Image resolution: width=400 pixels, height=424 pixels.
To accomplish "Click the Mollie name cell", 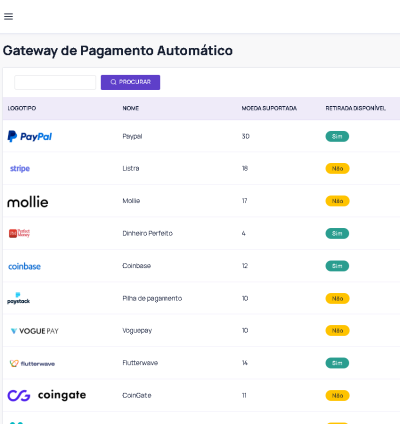I will pyautogui.click(x=131, y=201).
